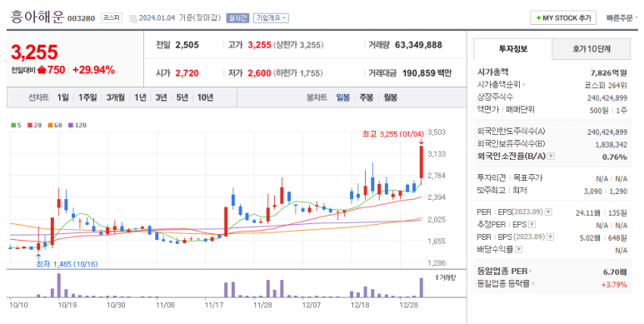
Task: Switch to the 호가10단계 tab
Action: click(592, 49)
